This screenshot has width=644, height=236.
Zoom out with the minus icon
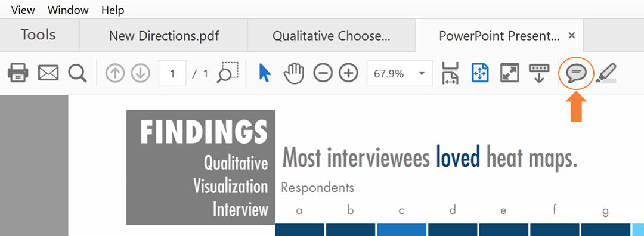[323, 74]
